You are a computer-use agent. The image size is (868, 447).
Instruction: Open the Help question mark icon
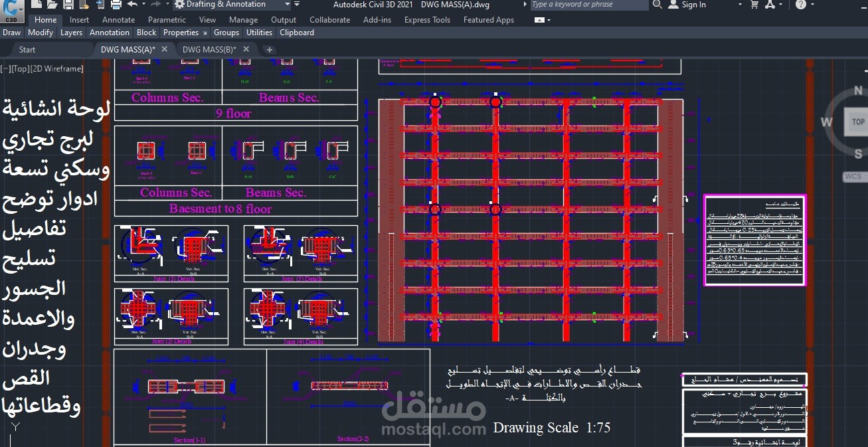[x=800, y=5]
